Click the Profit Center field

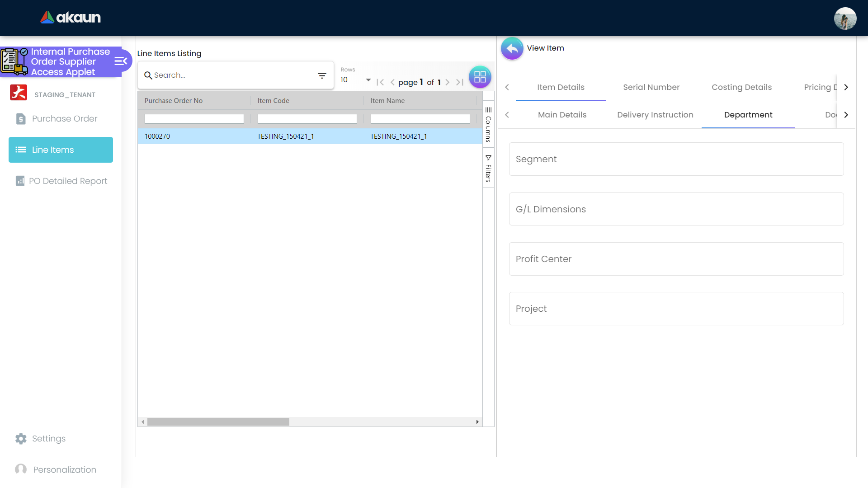[x=676, y=259]
